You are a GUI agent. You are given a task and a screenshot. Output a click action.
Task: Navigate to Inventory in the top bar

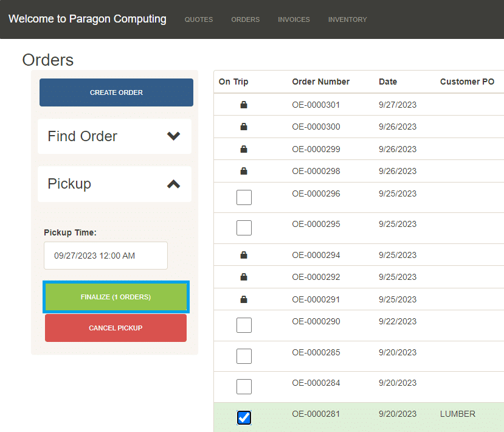point(347,19)
